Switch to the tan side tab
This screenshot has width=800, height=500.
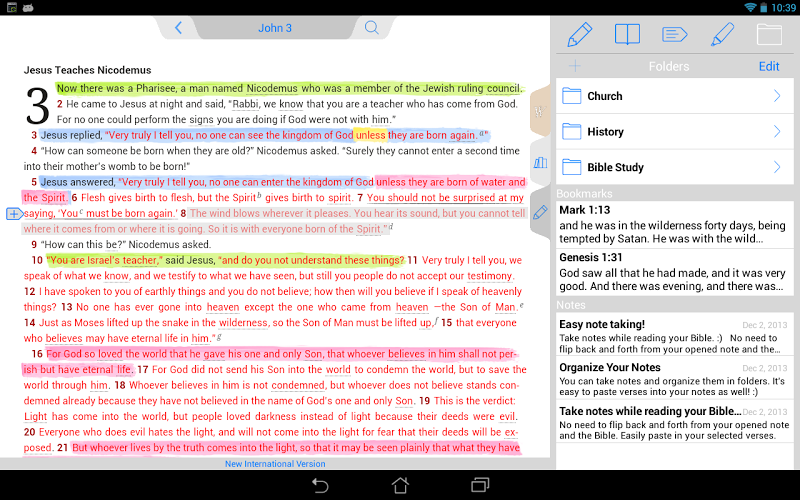(540, 111)
